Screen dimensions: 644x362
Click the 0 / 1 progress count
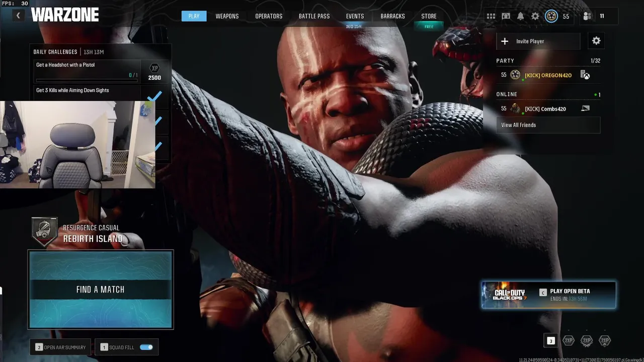[133, 75]
